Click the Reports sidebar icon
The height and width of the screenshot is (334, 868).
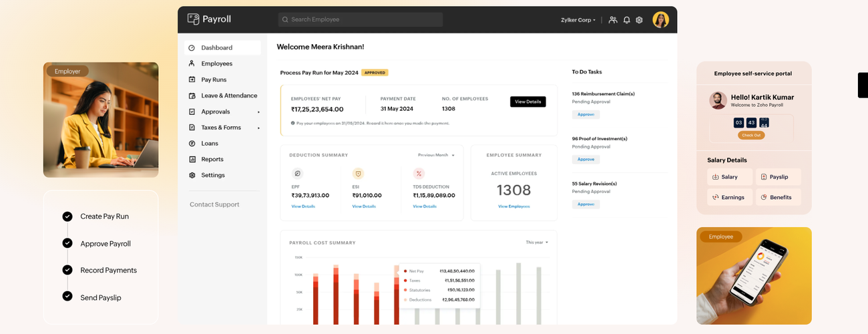[x=192, y=159]
